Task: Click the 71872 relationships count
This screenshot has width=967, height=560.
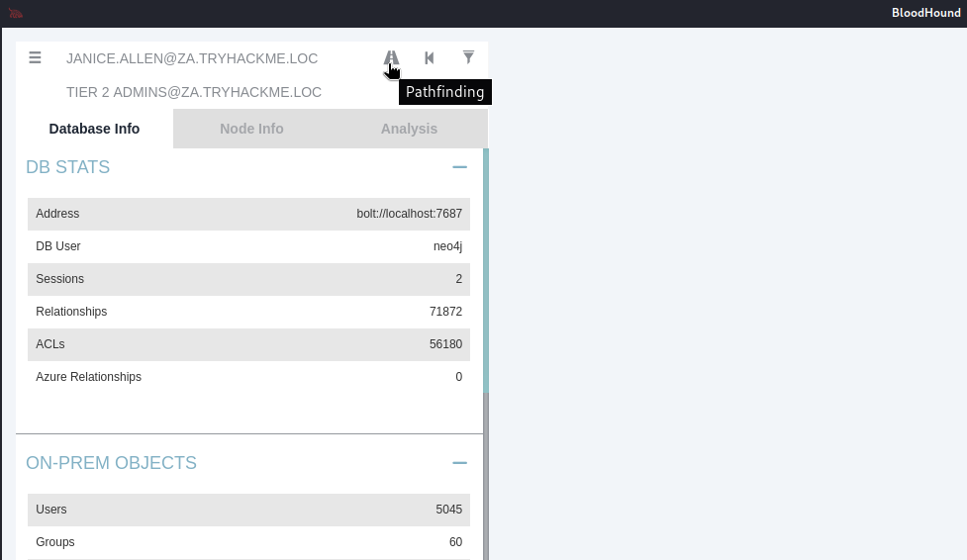Action: pos(445,312)
